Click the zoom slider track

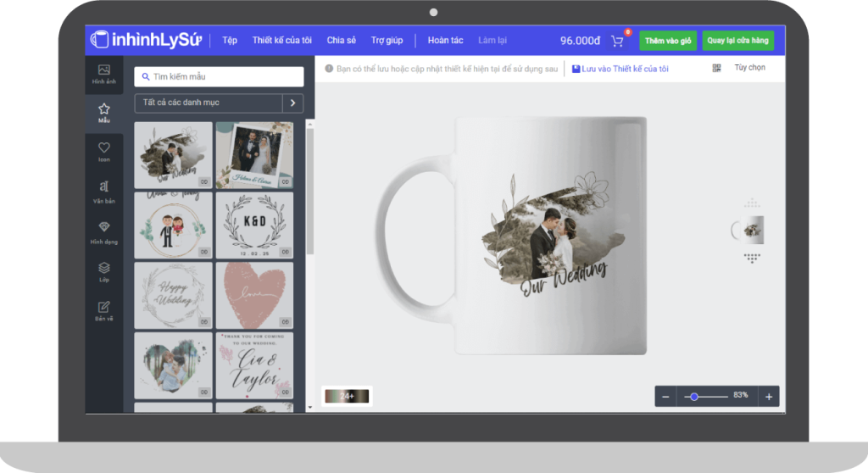(710, 396)
